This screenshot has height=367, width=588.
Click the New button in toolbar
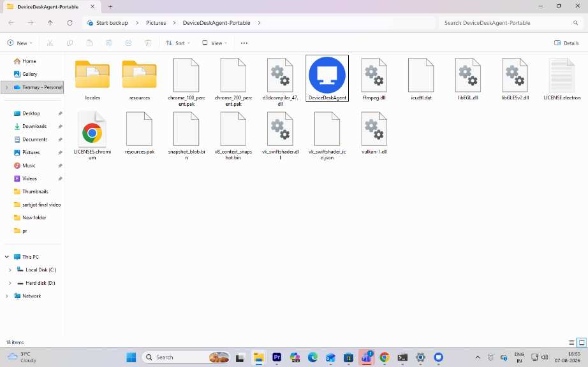(x=20, y=43)
